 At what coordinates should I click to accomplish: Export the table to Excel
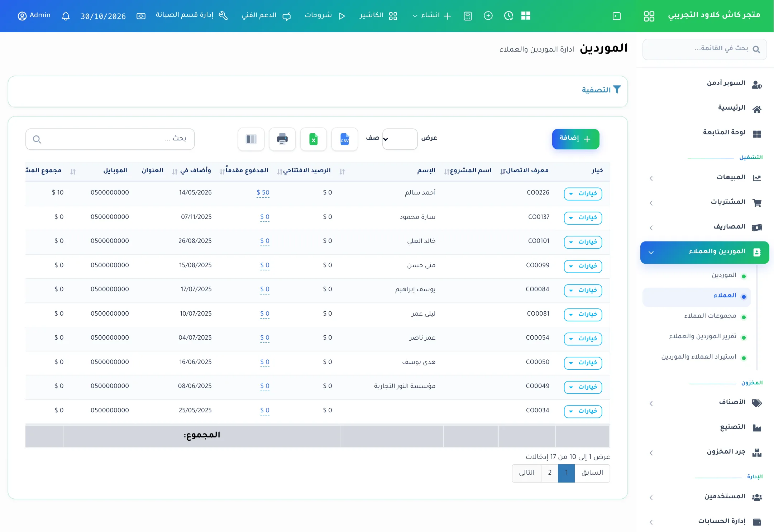313,139
